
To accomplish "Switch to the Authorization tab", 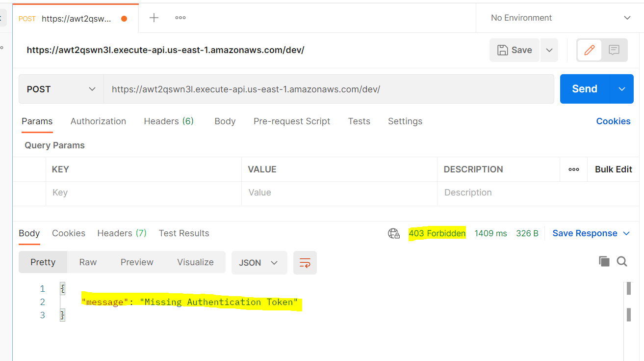I will (98, 121).
